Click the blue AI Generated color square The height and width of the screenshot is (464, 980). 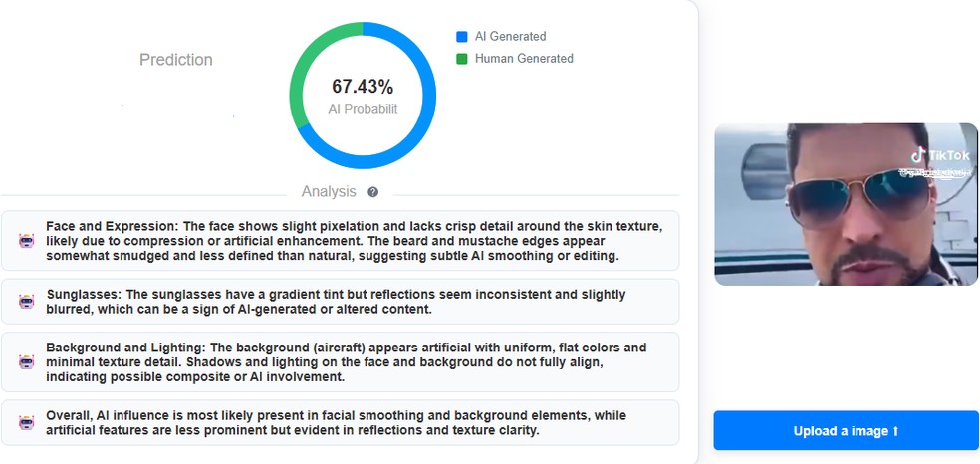click(462, 37)
